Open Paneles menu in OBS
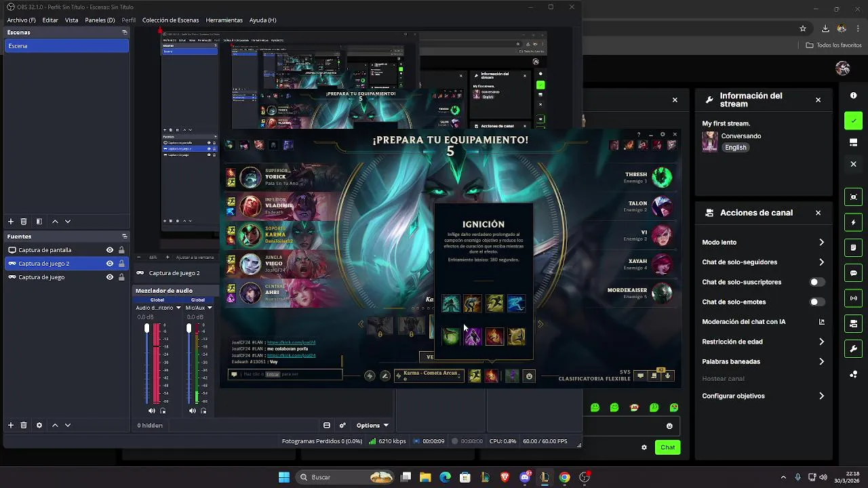868x488 pixels. pyautogui.click(x=100, y=20)
